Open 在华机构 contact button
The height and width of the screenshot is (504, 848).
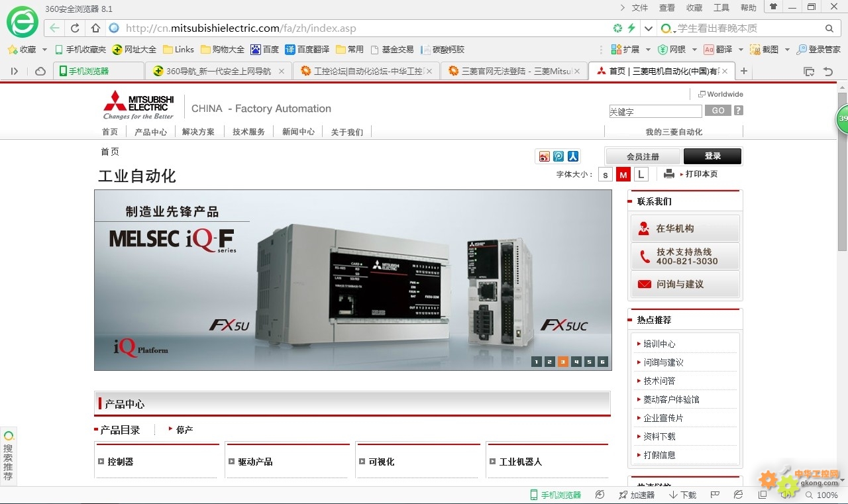coord(685,228)
